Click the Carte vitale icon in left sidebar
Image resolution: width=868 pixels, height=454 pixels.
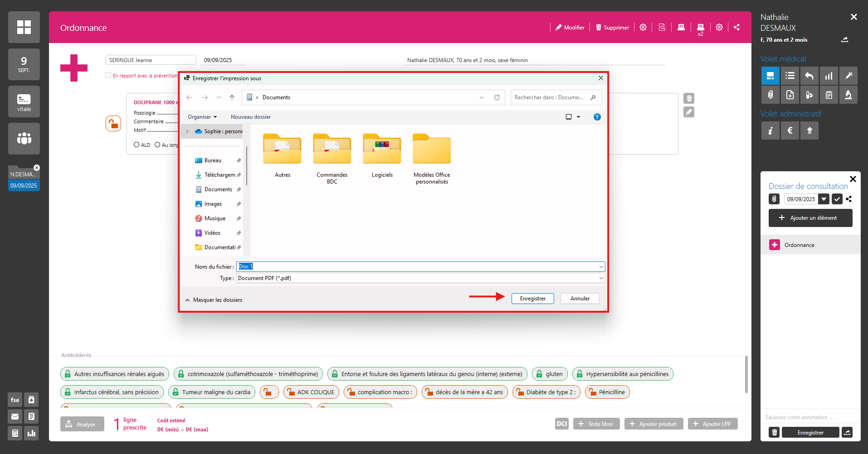coord(24,101)
